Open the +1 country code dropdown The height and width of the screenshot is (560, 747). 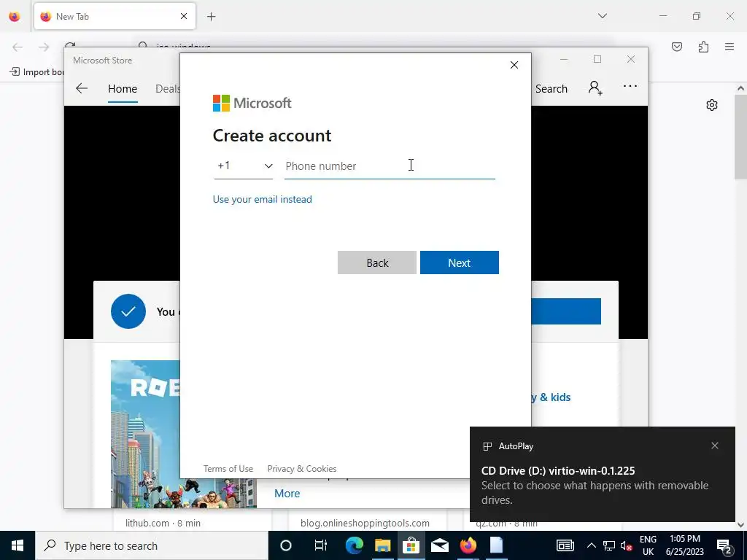pos(244,166)
